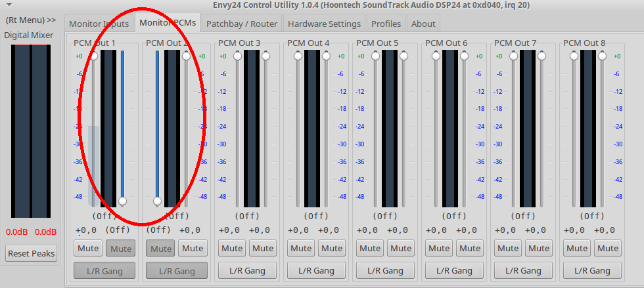The width and height of the screenshot is (644, 288).
Task: Disable L/R Gang for PCM Out 1
Action: (104, 271)
